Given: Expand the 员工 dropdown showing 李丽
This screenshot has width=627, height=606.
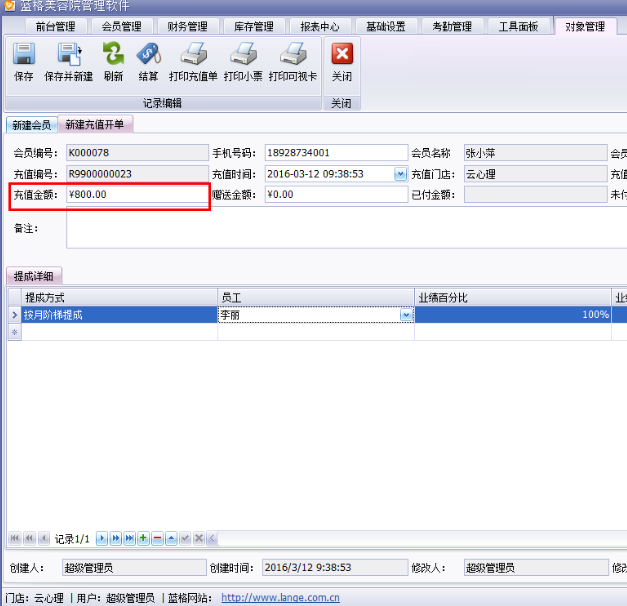Looking at the screenshot, I should click(x=406, y=314).
